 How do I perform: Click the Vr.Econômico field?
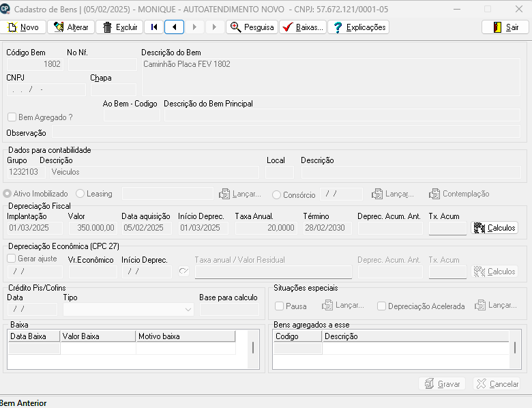pyautogui.click(x=93, y=272)
